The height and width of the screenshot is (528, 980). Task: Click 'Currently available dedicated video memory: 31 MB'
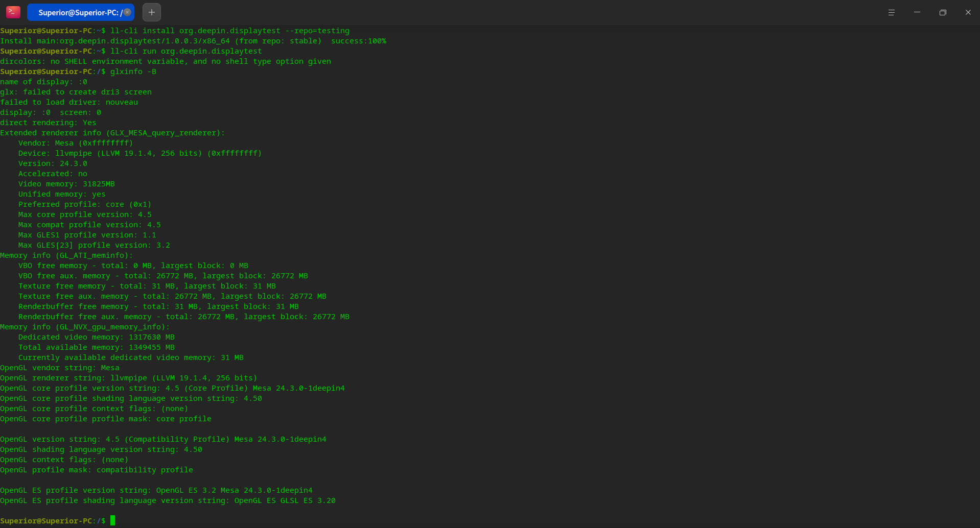click(x=131, y=357)
